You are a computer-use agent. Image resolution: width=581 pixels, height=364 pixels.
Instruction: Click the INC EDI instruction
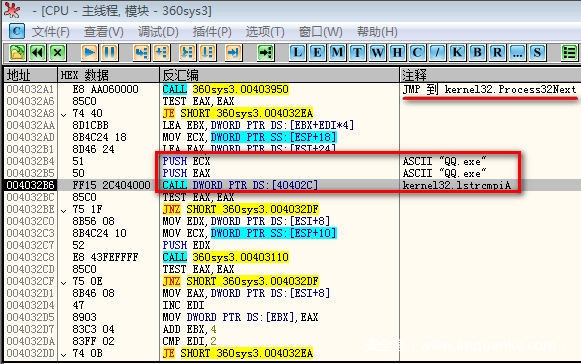pos(183,305)
